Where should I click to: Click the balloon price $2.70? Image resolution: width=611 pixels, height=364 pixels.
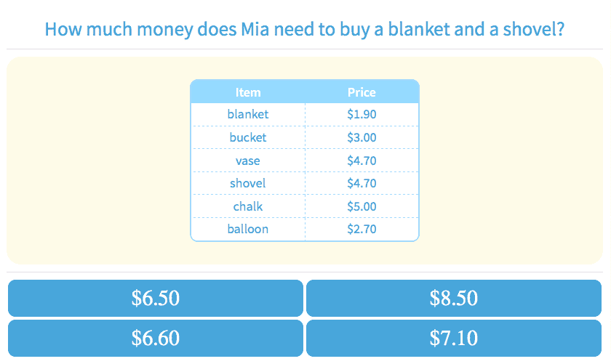[362, 229]
